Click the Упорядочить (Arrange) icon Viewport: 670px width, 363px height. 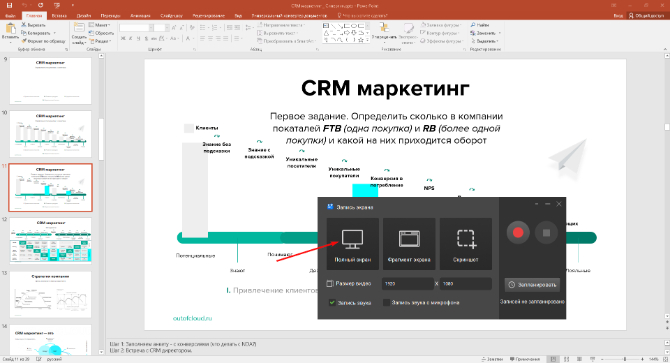pyautogui.click(x=384, y=28)
